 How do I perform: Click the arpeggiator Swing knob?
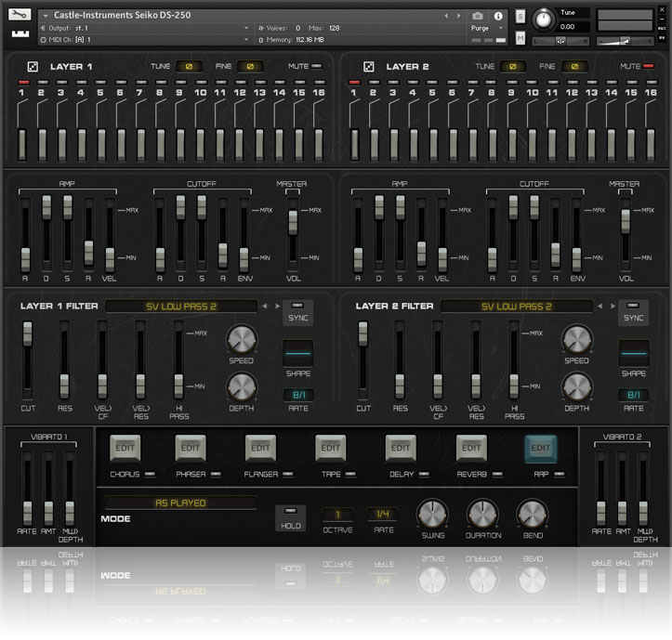[429, 513]
